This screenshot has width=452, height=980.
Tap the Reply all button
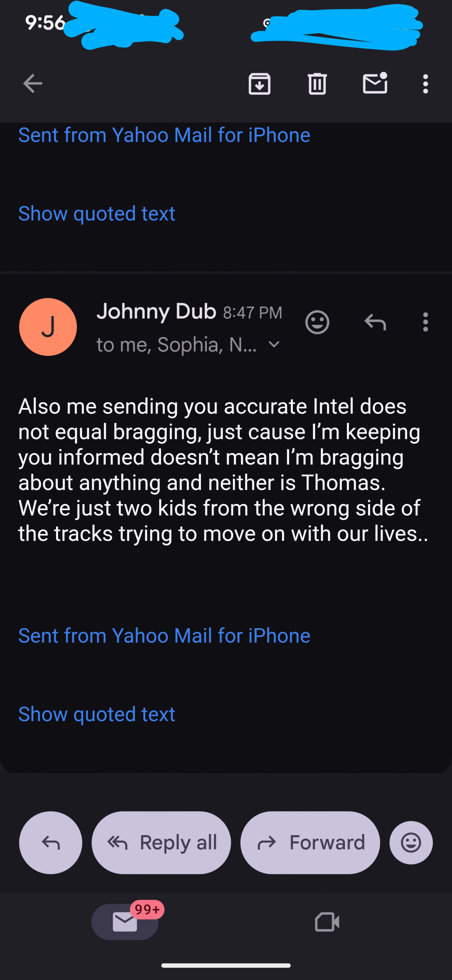(x=161, y=843)
